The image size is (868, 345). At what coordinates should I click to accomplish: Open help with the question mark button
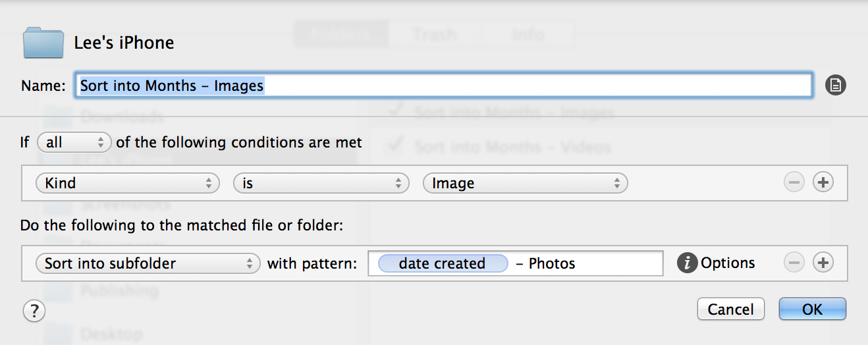click(34, 310)
